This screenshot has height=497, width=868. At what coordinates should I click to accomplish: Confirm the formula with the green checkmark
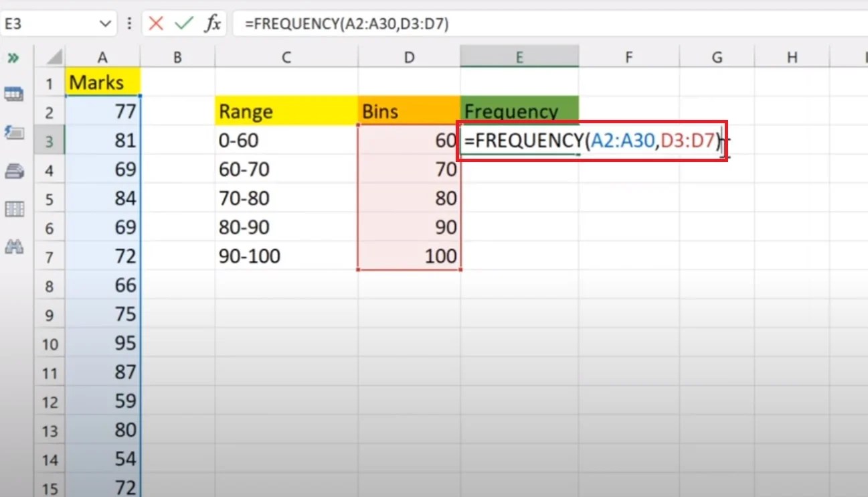[181, 22]
